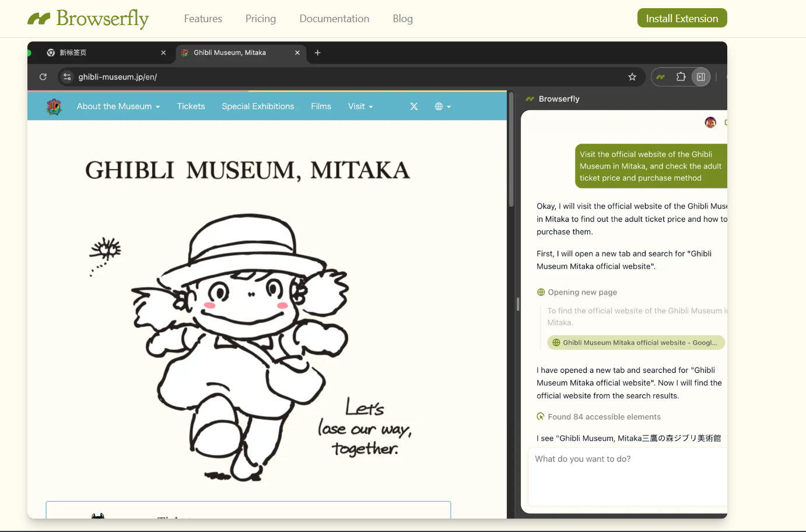Close the 新标签页 tab
Viewport: 806px width, 532px height.
pos(163,52)
